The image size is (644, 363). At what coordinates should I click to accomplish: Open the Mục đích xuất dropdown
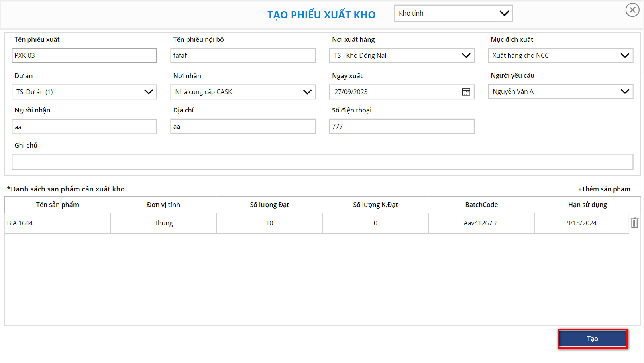(560, 56)
